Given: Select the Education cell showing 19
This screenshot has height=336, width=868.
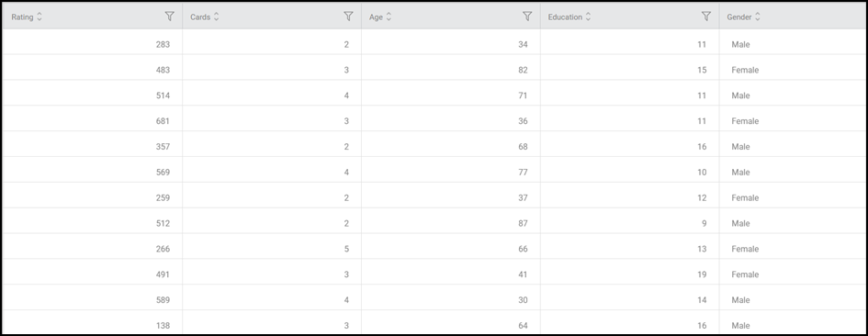Looking at the screenshot, I should 629,274.
